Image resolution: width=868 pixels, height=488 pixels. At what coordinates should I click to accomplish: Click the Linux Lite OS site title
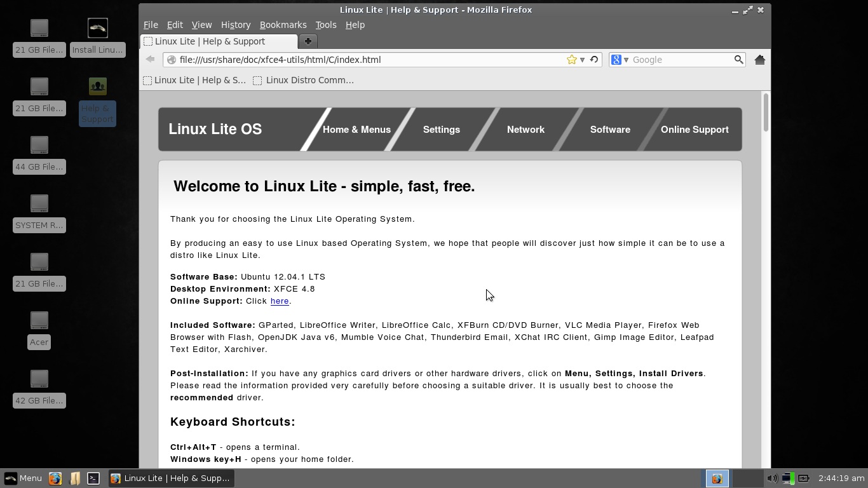tap(215, 129)
